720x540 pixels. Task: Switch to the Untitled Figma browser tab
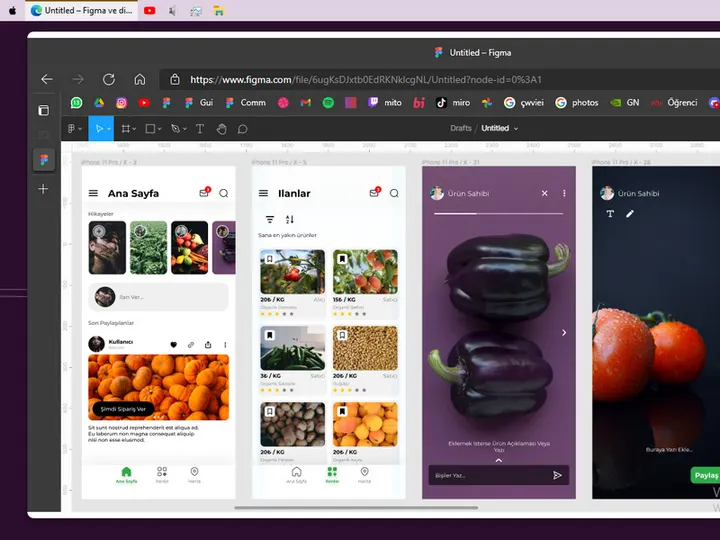[x=82, y=10]
